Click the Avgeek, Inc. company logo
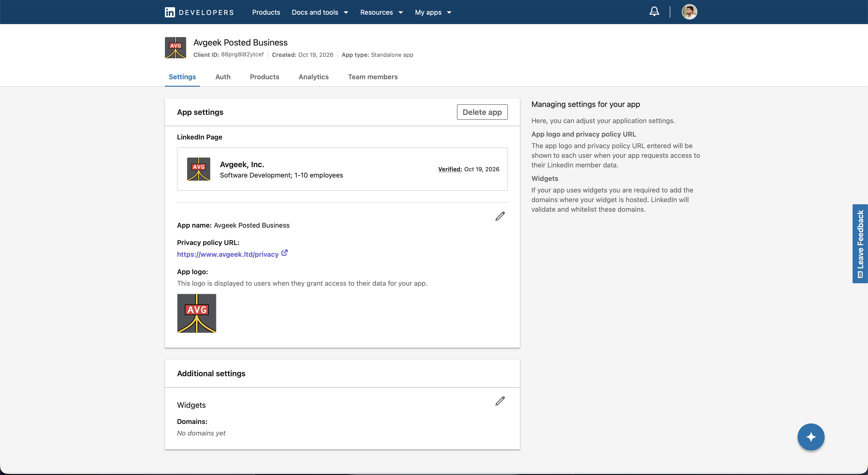The width and height of the screenshot is (868, 475). tap(198, 169)
